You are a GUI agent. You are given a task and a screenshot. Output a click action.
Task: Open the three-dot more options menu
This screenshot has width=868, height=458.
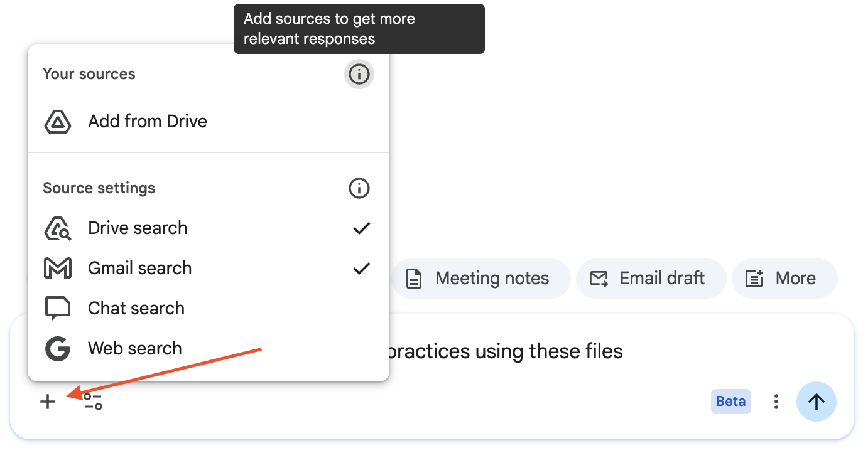776,402
